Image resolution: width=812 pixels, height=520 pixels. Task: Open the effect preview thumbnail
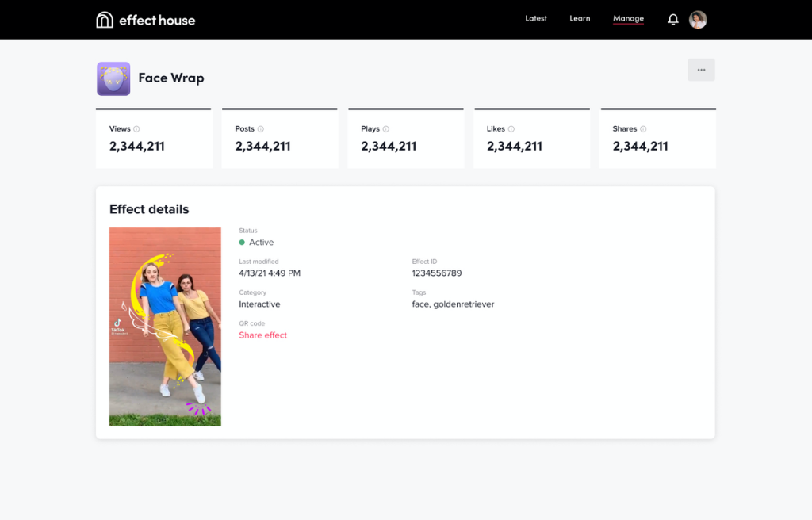165,327
